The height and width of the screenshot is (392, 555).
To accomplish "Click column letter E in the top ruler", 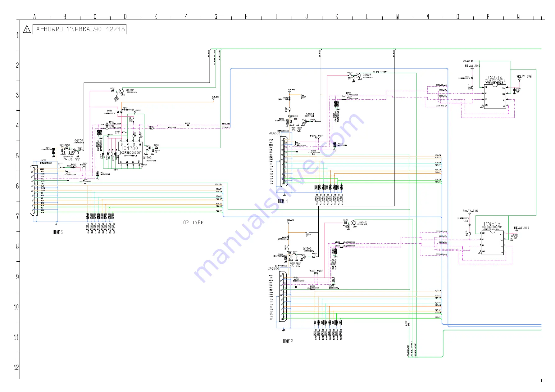I will 156,17.
